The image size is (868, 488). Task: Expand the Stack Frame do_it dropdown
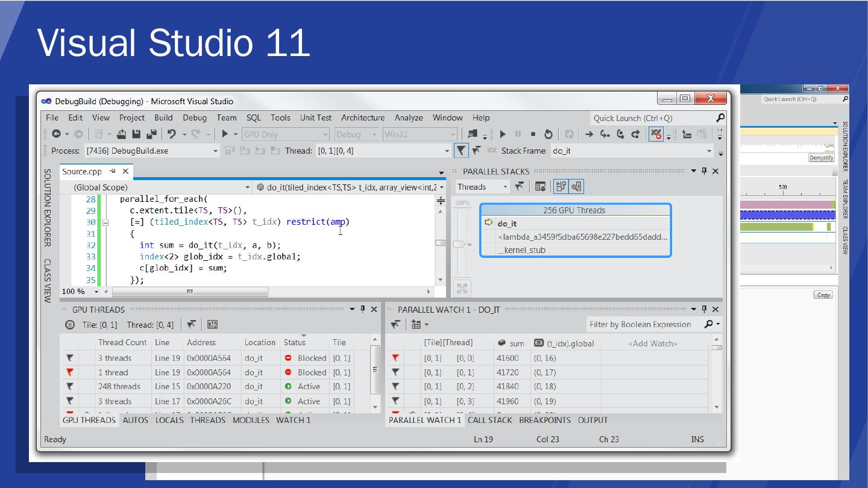(x=709, y=151)
